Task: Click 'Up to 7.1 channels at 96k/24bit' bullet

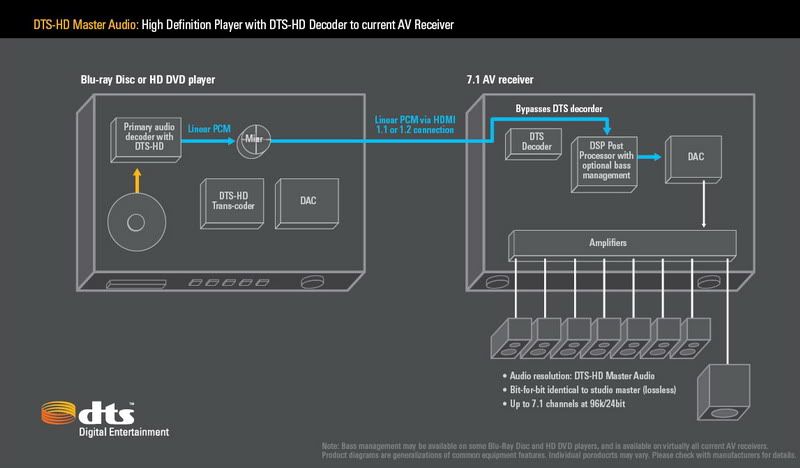Action: 564,404
